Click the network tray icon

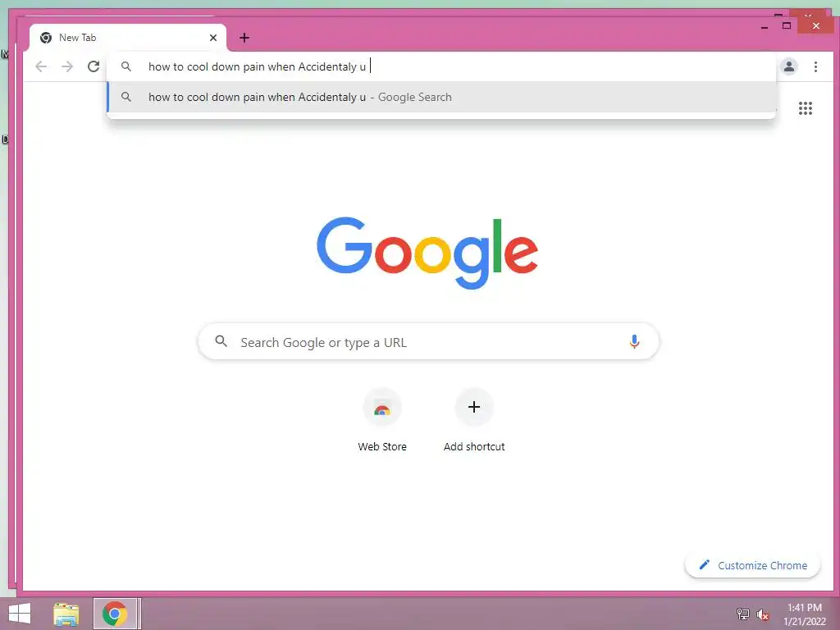743,614
